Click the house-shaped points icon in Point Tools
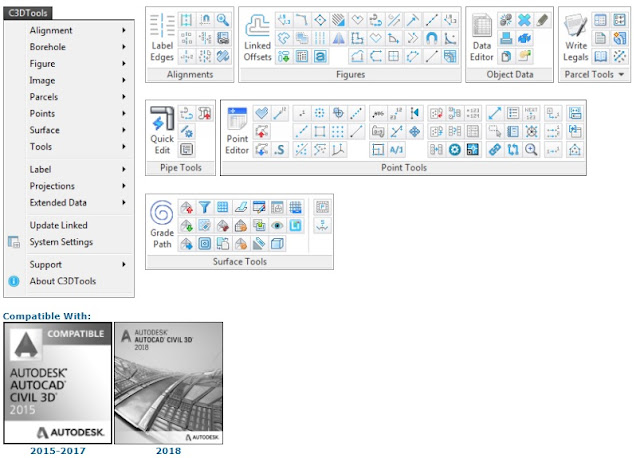This screenshot has width=640, height=458. click(x=575, y=149)
